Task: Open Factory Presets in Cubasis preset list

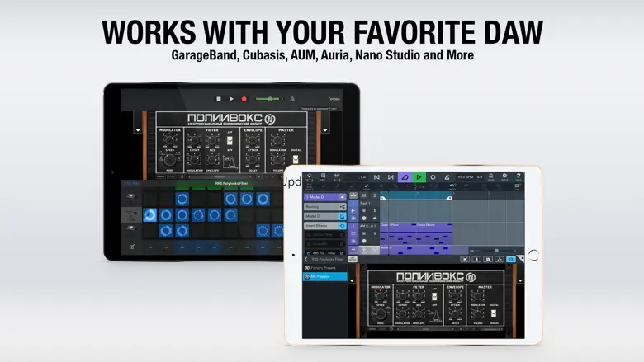Action: click(x=324, y=268)
